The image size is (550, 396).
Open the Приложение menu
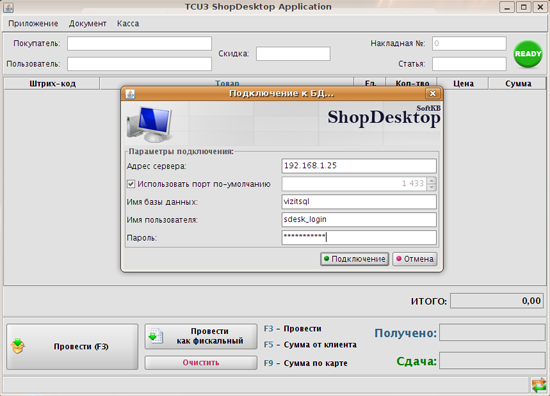tap(33, 24)
